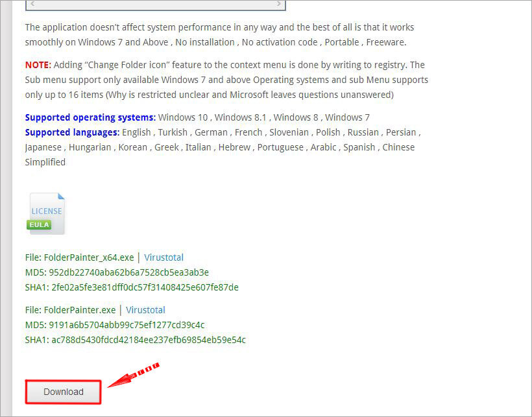Click the 'Supported languages:' heading
532x417 pixels.
coord(72,132)
